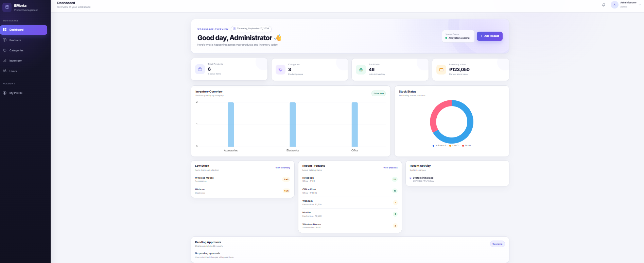The width and height of the screenshot is (644, 263).
Task: Click Office Chair in Recent Products
Action: click(309, 190)
